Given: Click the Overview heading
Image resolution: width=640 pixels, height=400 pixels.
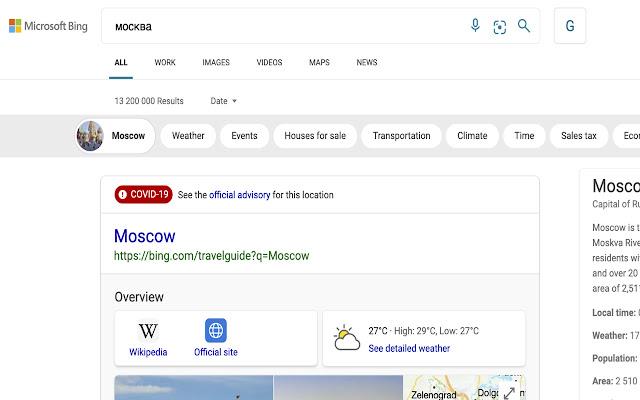Looking at the screenshot, I should point(139,297).
